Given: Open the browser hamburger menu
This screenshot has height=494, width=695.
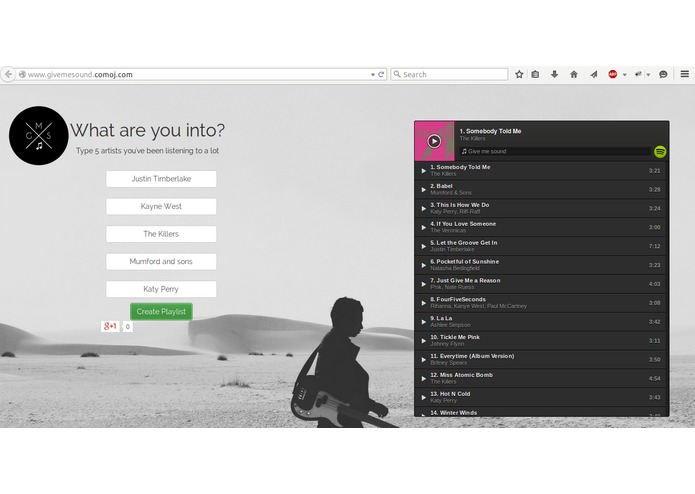Looking at the screenshot, I should click(684, 74).
